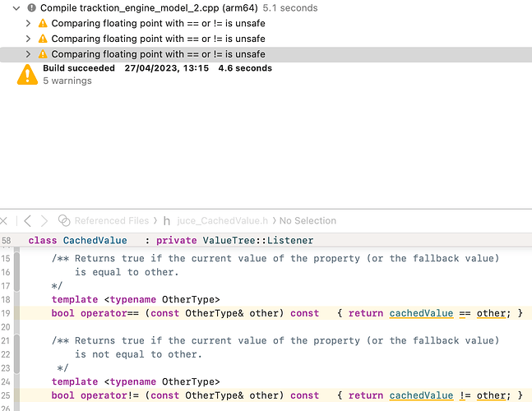Click the warning icon in the selected row
Viewport: 532px width, 411px height.
point(43,54)
